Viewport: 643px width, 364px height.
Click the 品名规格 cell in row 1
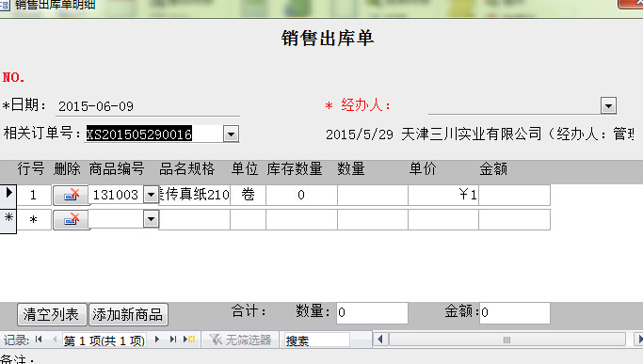coord(194,195)
